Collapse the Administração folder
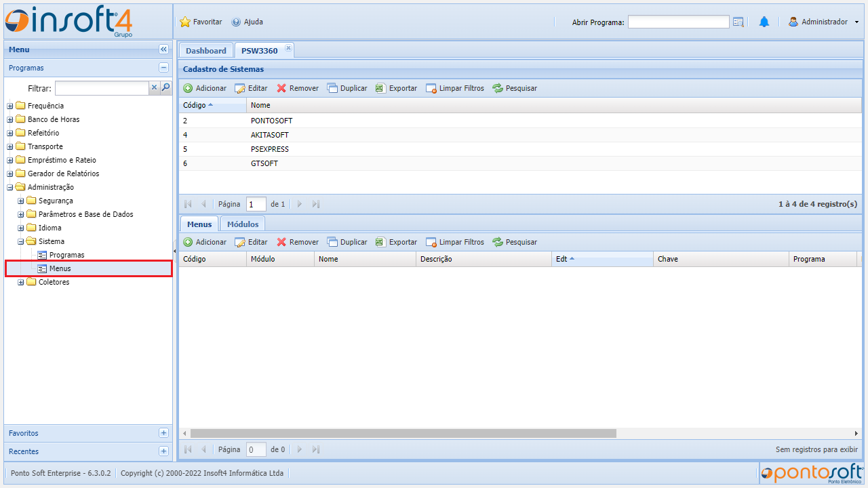Screen dimensions: 868x488 (x=10, y=187)
